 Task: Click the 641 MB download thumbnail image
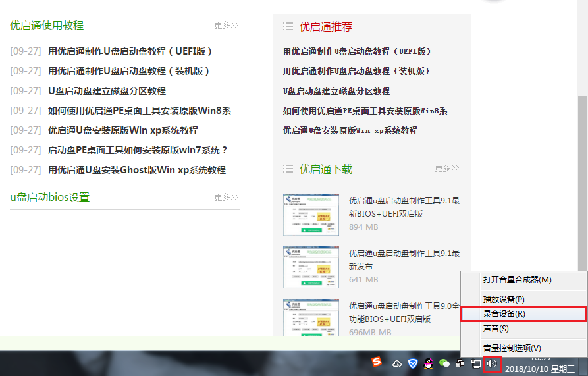tap(311, 267)
